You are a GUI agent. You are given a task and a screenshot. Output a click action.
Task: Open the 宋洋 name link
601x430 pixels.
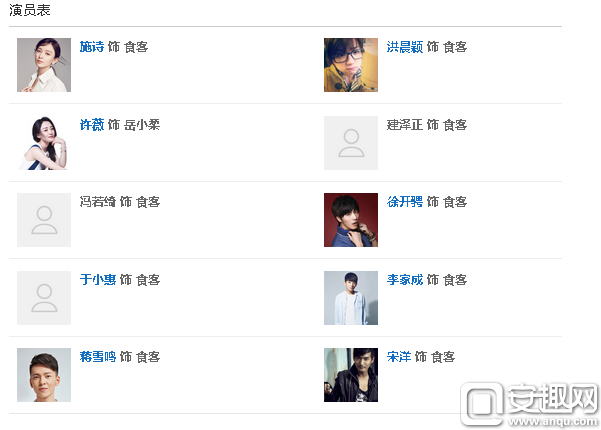(x=399, y=357)
